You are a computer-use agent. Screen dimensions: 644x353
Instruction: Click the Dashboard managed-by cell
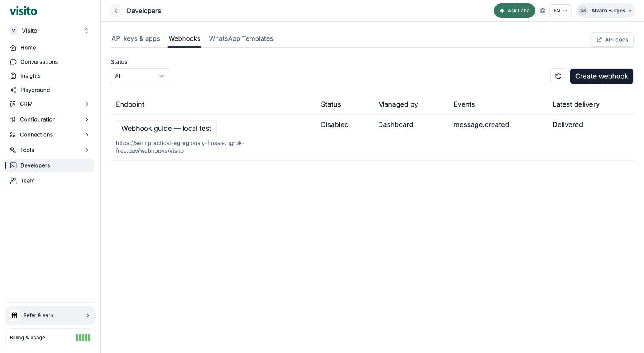(x=396, y=124)
